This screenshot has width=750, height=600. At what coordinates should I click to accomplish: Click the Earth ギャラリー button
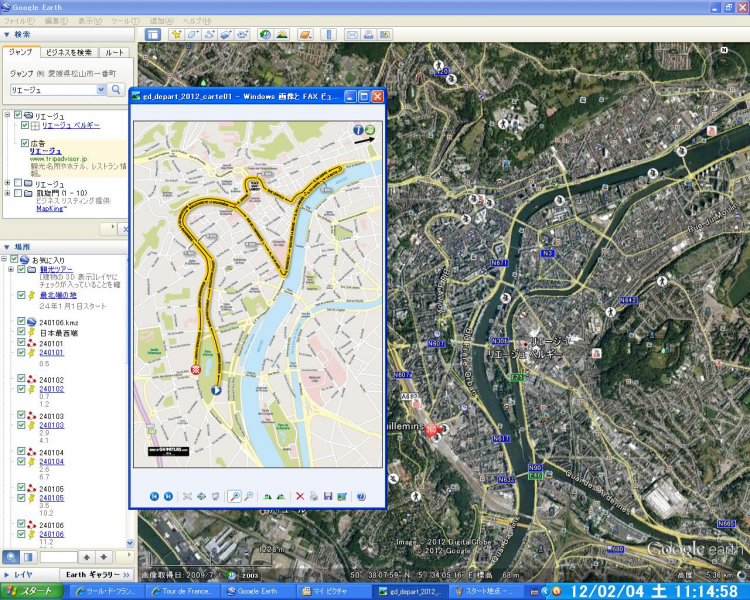point(98,574)
